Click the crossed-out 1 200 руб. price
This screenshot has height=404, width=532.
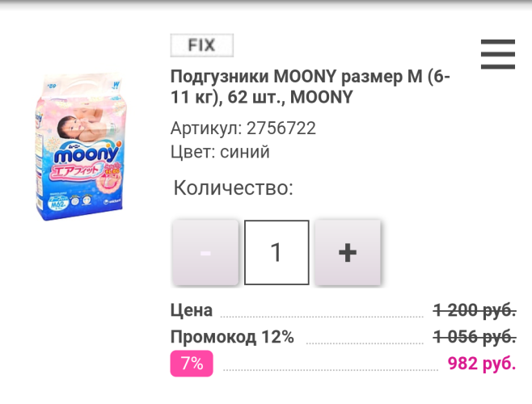pos(475,310)
